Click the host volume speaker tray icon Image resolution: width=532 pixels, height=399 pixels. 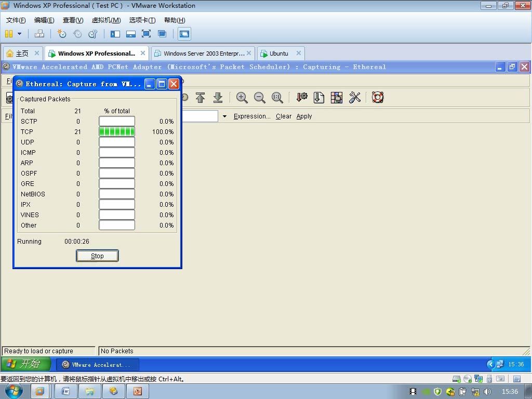click(x=487, y=392)
